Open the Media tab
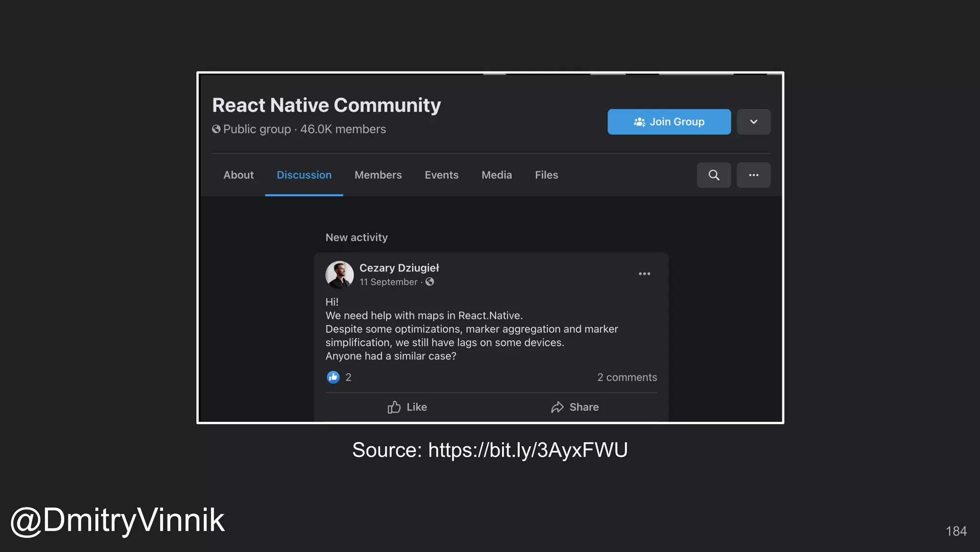Image resolution: width=980 pixels, height=552 pixels. pyautogui.click(x=496, y=175)
